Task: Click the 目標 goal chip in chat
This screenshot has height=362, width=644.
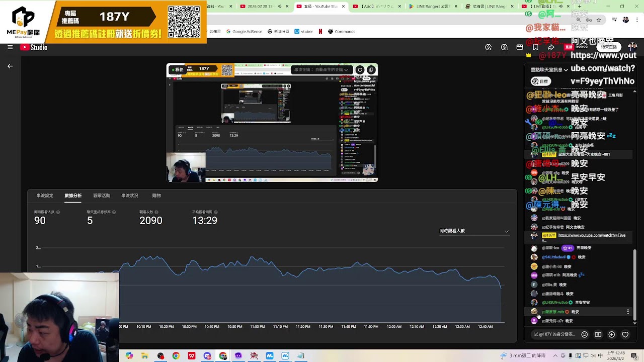Action: pyautogui.click(x=541, y=81)
